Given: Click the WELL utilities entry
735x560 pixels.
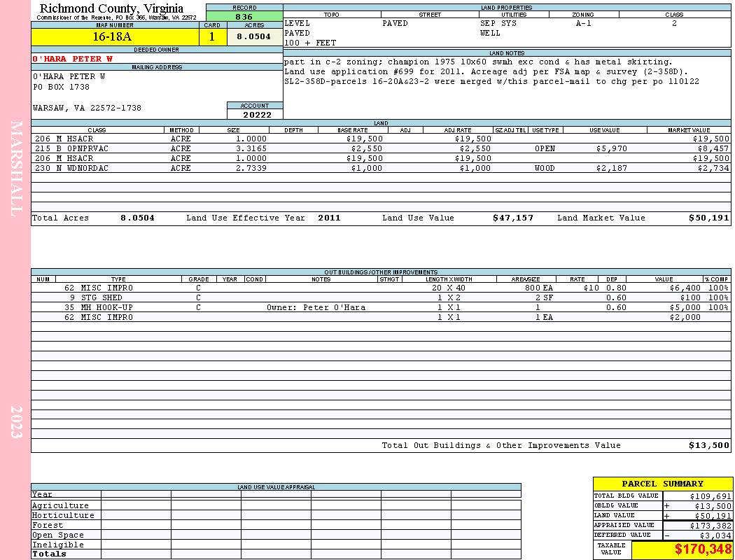Looking at the screenshot, I should pos(490,34).
